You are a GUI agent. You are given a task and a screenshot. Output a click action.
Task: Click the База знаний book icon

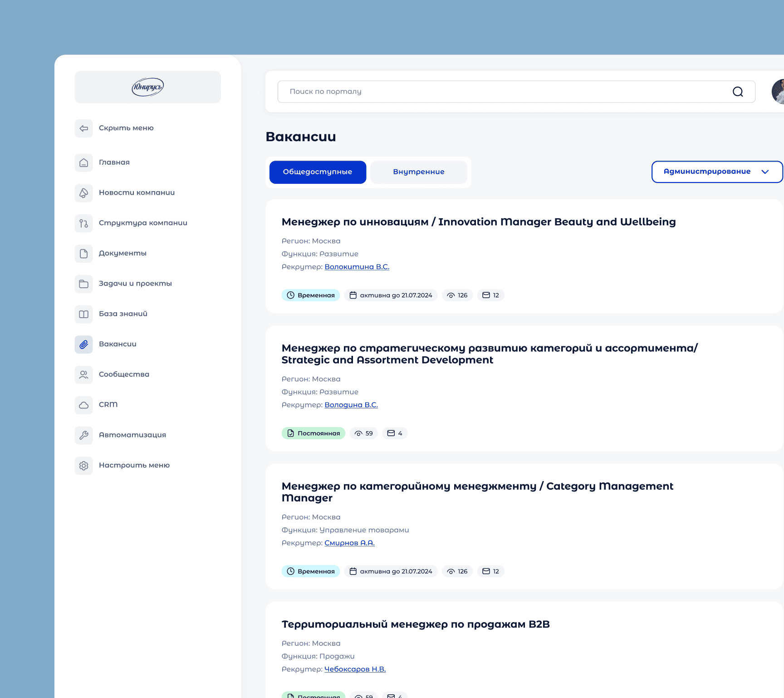(x=83, y=314)
